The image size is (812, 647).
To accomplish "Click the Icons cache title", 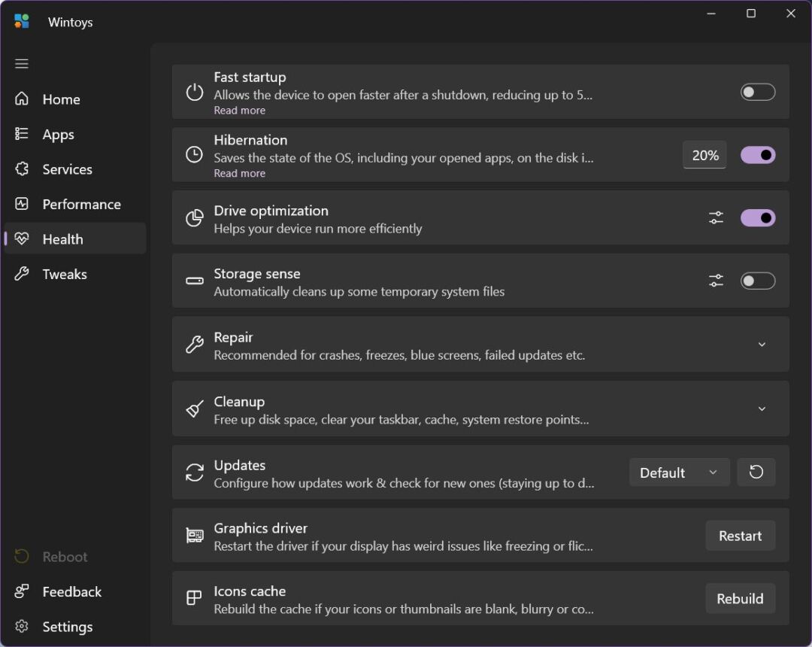I will (250, 591).
